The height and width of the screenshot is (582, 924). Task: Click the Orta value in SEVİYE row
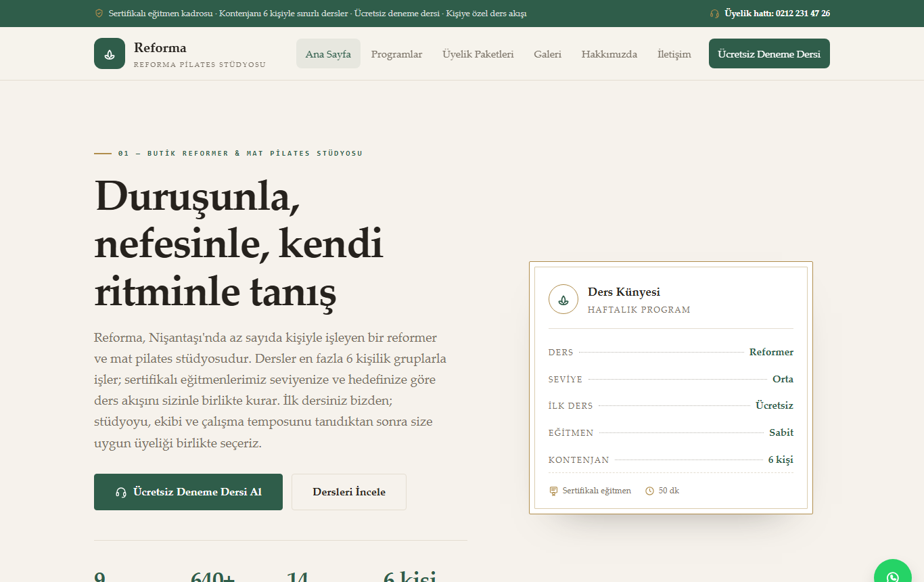point(783,379)
